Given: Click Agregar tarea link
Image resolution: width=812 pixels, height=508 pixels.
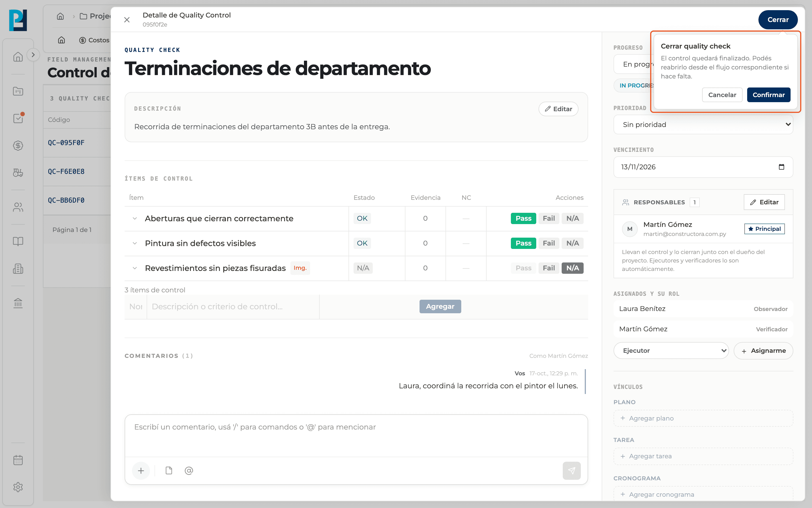Looking at the screenshot, I should pyautogui.click(x=703, y=456).
